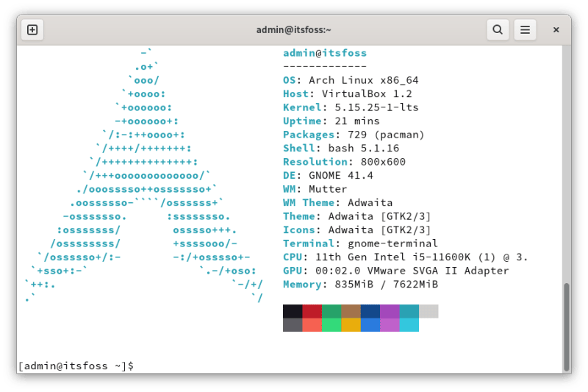This screenshot has width=588, height=392.
Task: Click the vertical scrollbar thumb
Action: pos(566,326)
